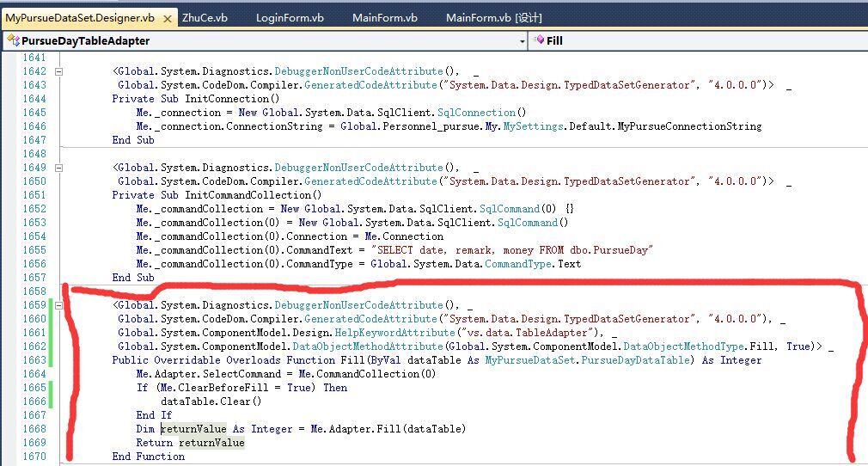This screenshot has height=466, width=868.
Task: Click 'Me.Adapter.Fill(dataTable)' on line 1668
Action: pos(388,429)
